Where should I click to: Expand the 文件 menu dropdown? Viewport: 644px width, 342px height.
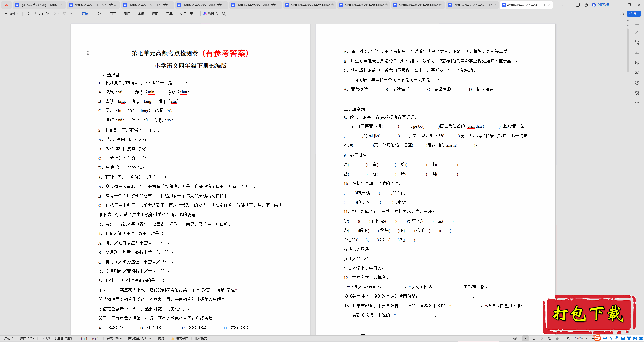12,14
